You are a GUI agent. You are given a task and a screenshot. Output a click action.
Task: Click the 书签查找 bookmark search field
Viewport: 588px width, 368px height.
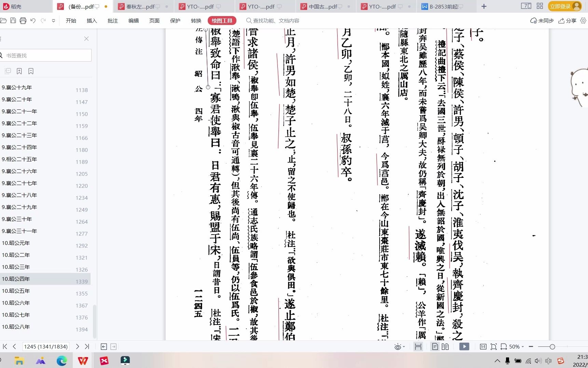click(46, 55)
